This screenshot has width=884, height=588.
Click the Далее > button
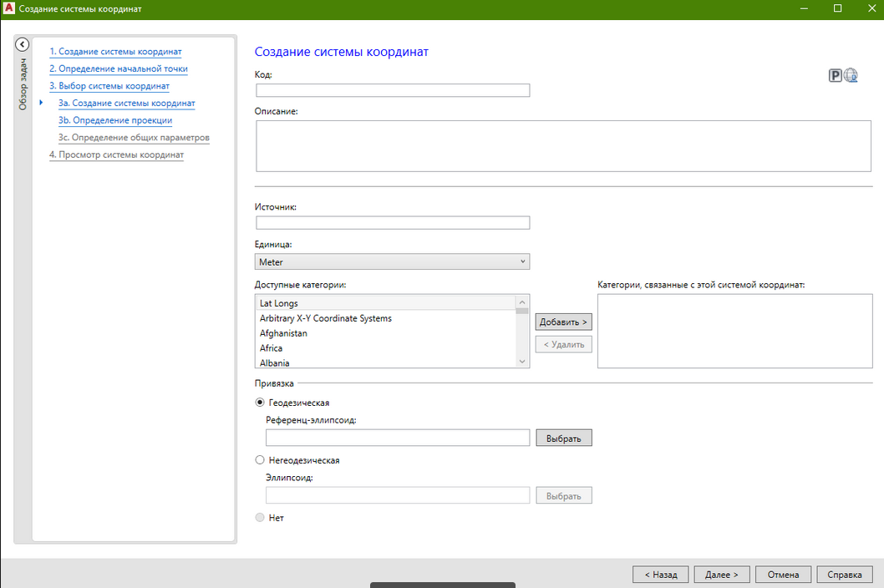point(721,575)
